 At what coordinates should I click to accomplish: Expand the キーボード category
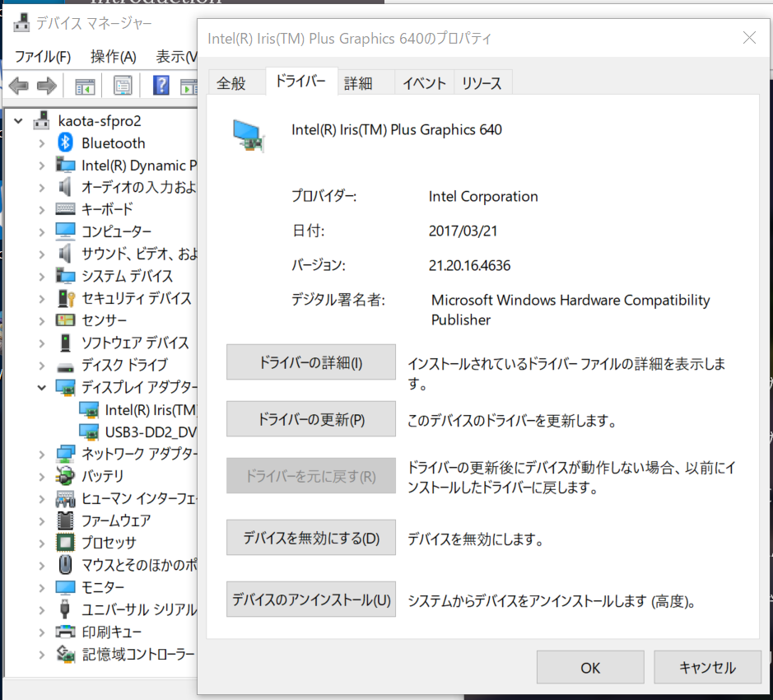[42, 209]
